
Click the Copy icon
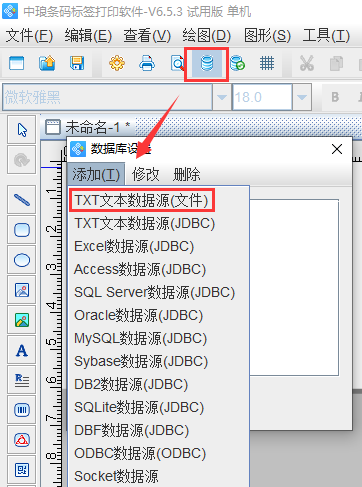(336, 64)
